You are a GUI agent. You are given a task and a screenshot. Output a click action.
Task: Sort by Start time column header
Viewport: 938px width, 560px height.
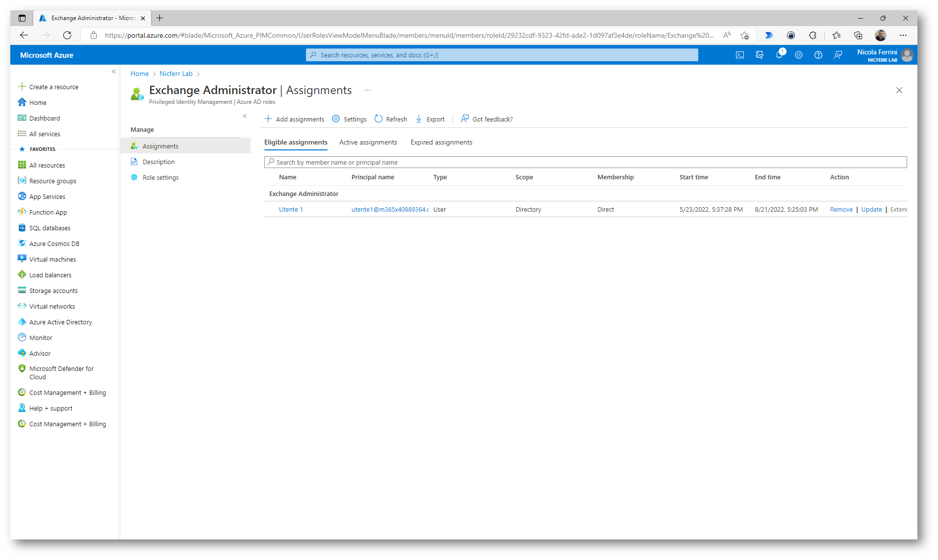(x=693, y=177)
